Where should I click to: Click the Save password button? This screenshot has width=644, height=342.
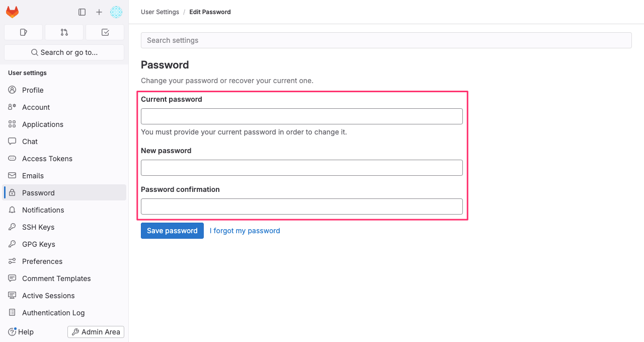[172, 231]
